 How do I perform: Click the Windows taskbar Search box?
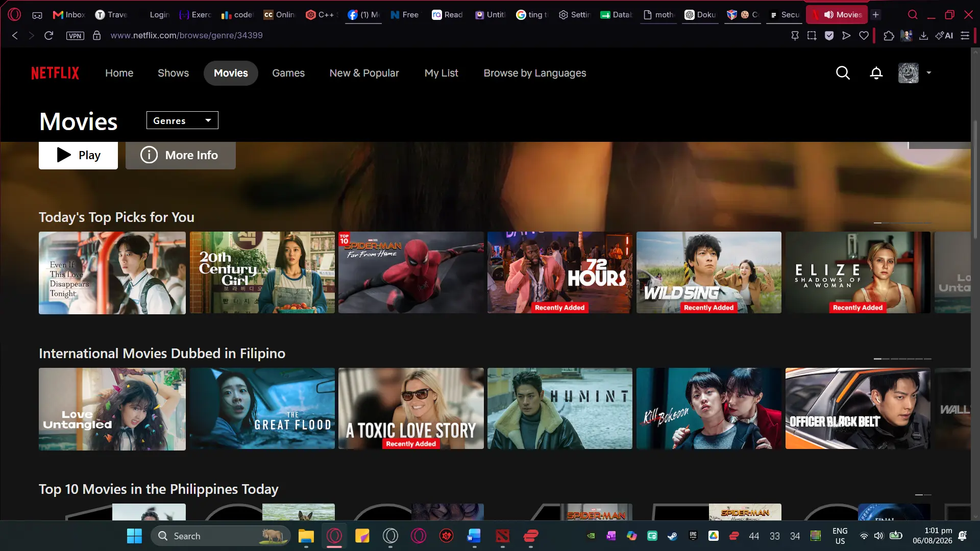[221, 536]
